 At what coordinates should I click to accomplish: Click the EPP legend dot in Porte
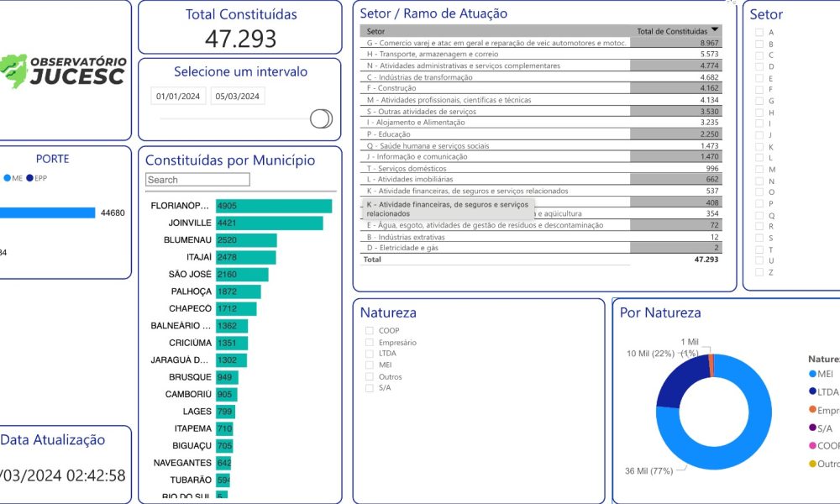[29, 178]
